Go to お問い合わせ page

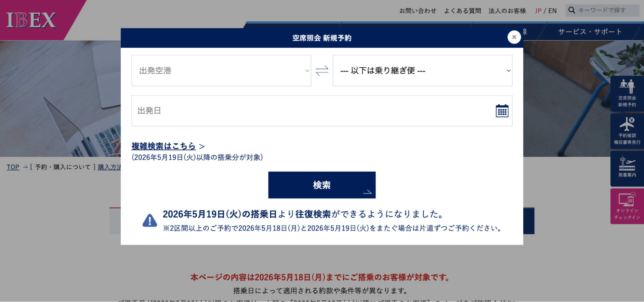418,11
